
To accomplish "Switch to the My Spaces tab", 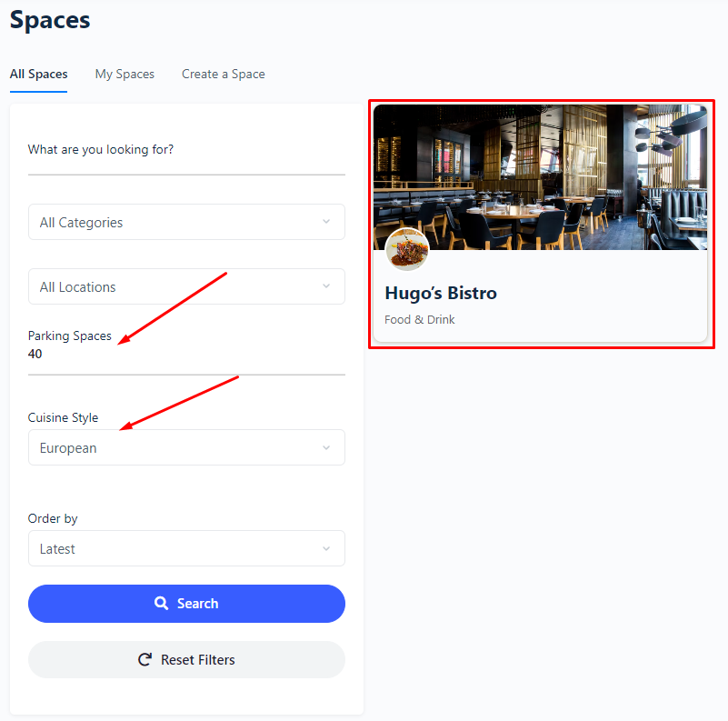I will click(125, 74).
